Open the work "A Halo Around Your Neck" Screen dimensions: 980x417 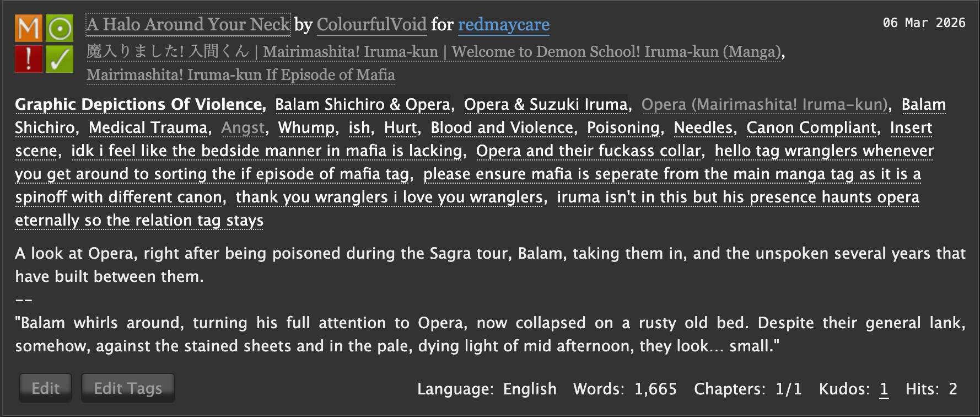click(x=188, y=24)
